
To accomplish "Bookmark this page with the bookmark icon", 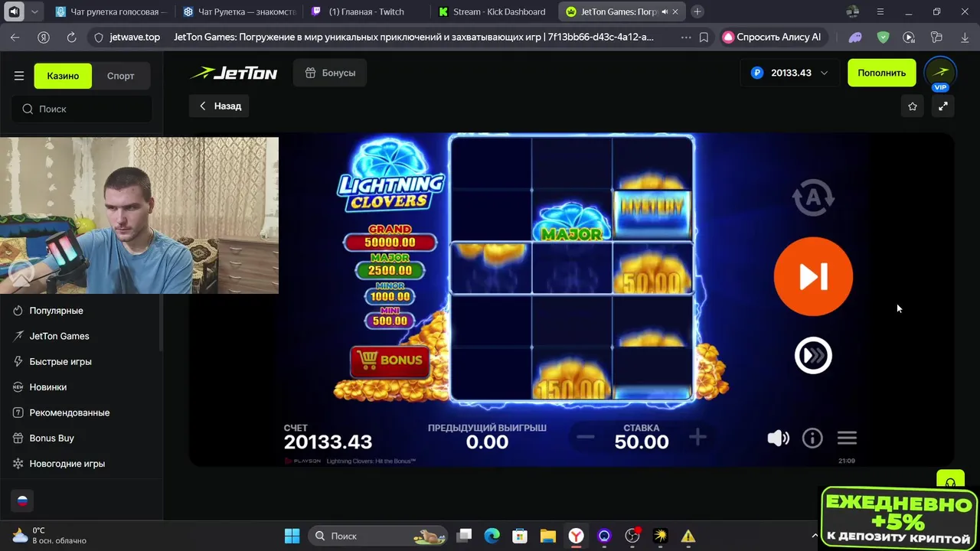I will point(704,37).
